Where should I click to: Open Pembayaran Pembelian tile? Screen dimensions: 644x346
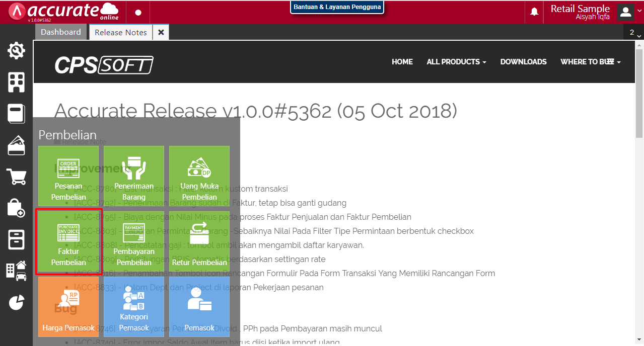point(134,242)
